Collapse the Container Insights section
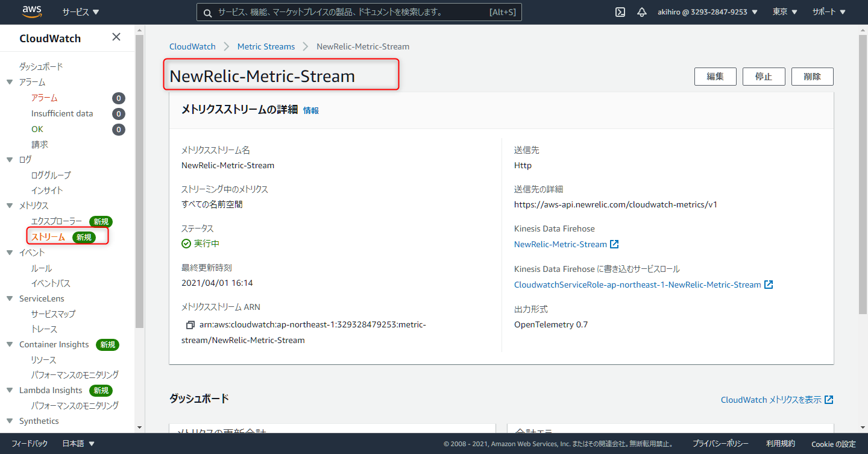 (x=10, y=344)
